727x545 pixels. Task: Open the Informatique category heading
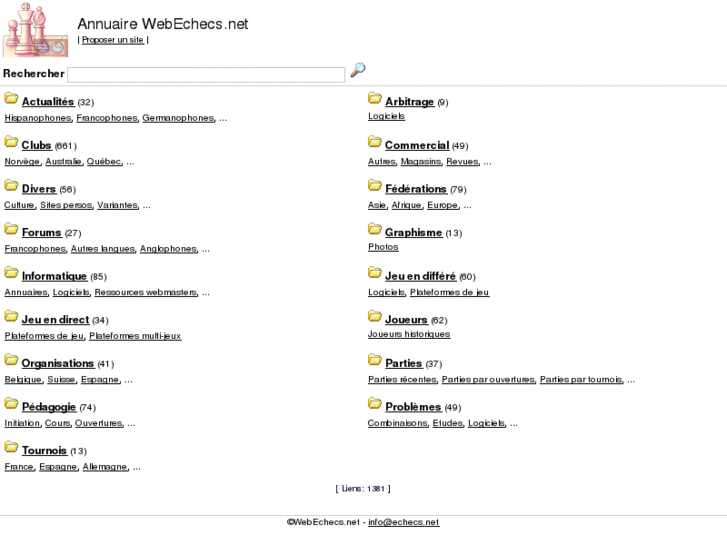pyautogui.click(x=54, y=276)
